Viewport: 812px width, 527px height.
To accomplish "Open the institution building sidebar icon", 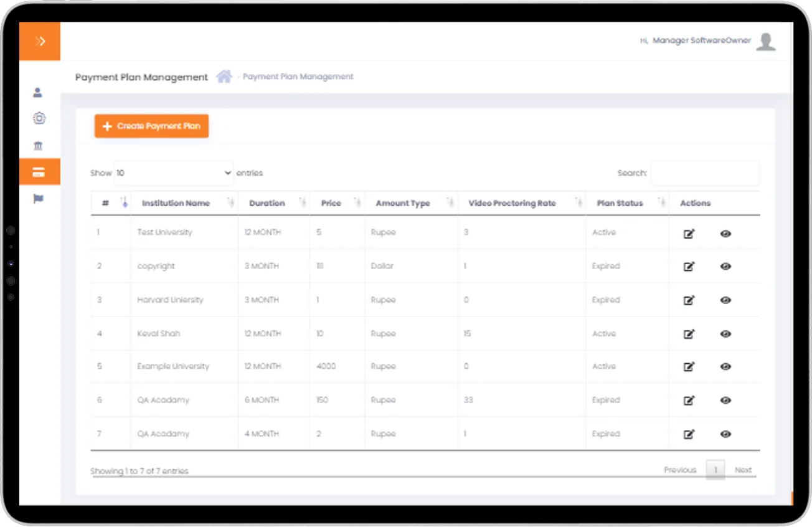I will coord(38,146).
